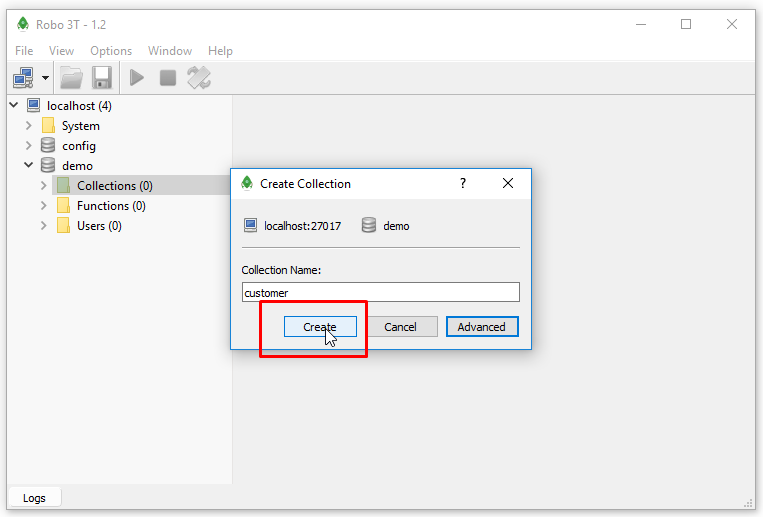Image resolution: width=763 pixels, height=517 pixels.
Task: Select the Collections folder icon
Action: pos(63,185)
